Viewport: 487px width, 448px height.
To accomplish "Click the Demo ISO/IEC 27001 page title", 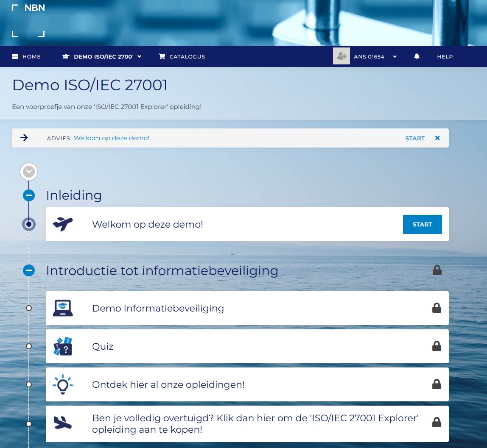I will 90,85.
